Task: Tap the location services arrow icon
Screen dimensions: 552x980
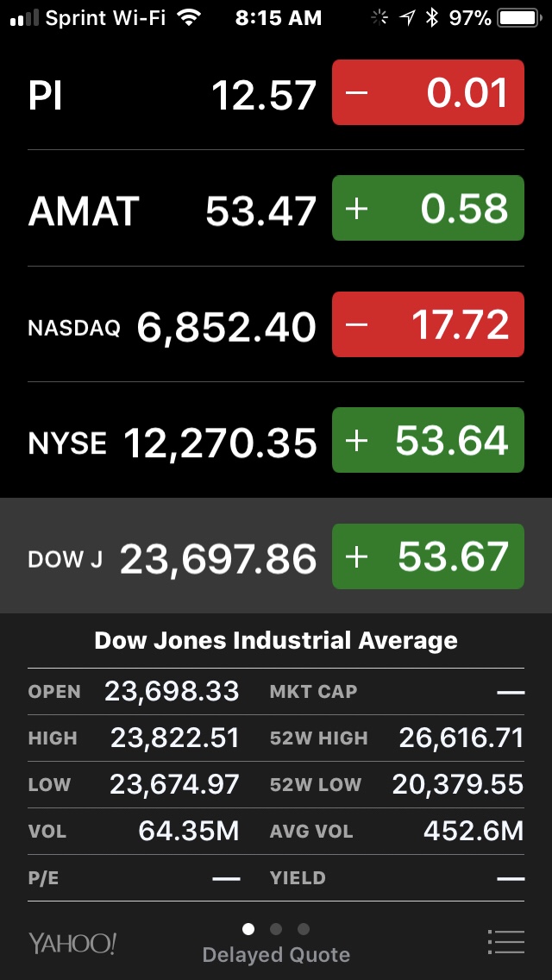Action: (x=406, y=18)
